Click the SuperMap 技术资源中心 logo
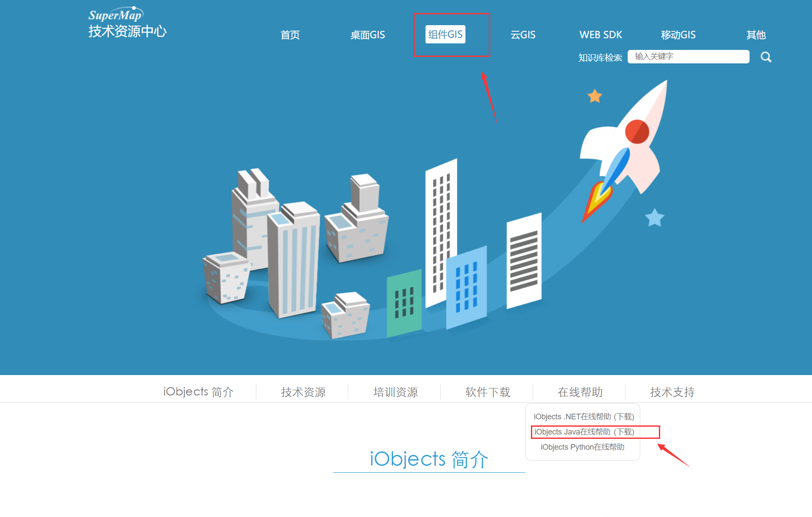 pos(127,22)
